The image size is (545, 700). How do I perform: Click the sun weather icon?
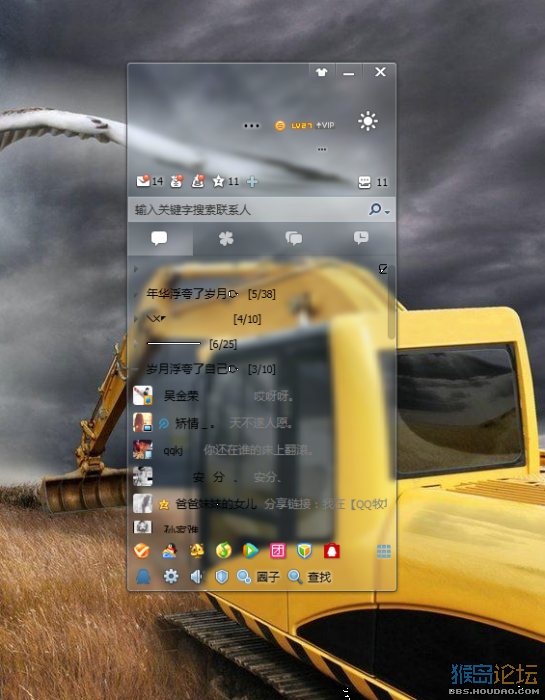[368, 121]
